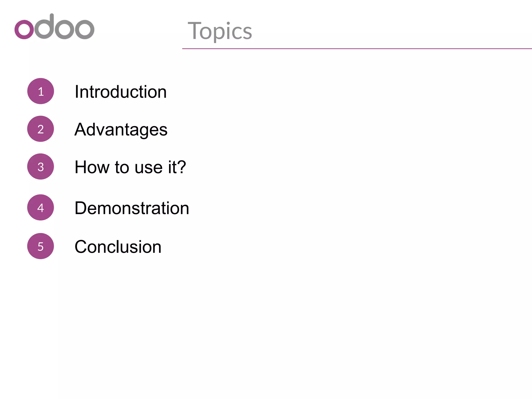The width and height of the screenshot is (532, 399).
Task: Select the purple circle numbered 5
Action: (41, 246)
